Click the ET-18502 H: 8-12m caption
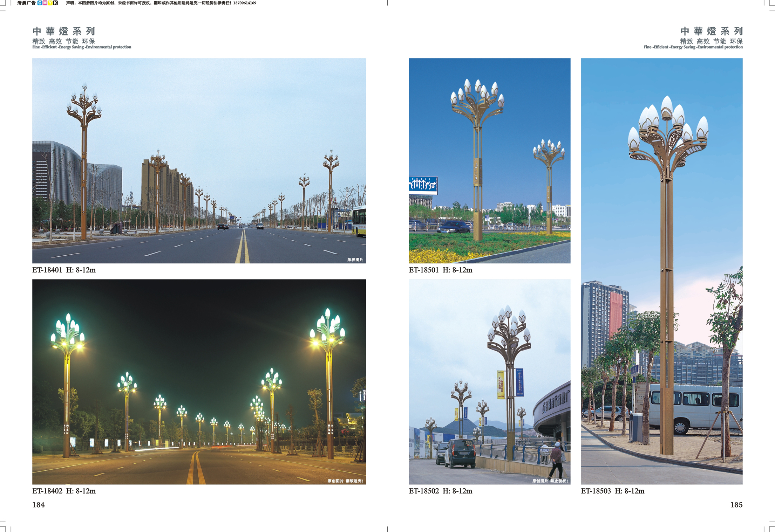Image resolution: width=775 pixels, height=532 pixels. [440, 491]
